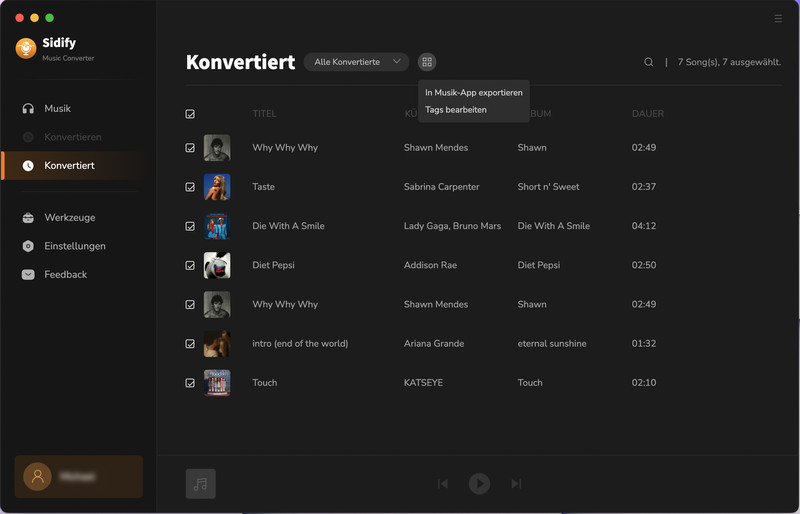Sort by the TITEL column header
Viewport: 800px width, 514px height.
point(264,114)
